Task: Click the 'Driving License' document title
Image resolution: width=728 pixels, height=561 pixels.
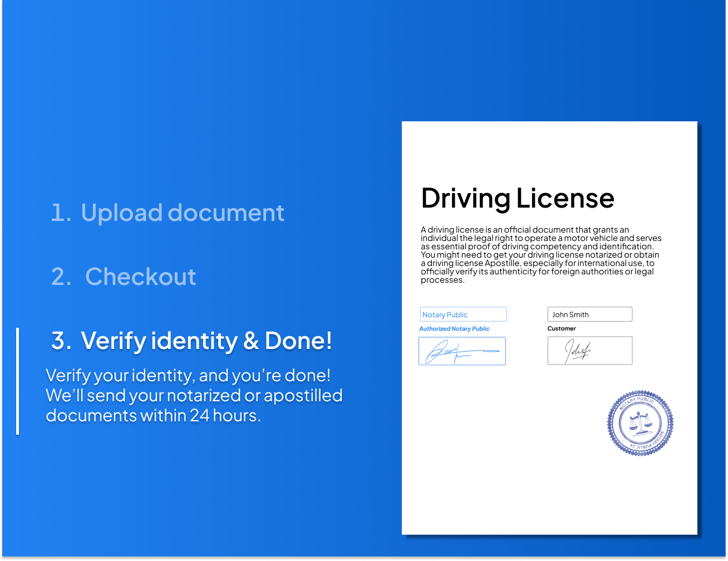Action: pyautogui.click(x=518, y=198)
